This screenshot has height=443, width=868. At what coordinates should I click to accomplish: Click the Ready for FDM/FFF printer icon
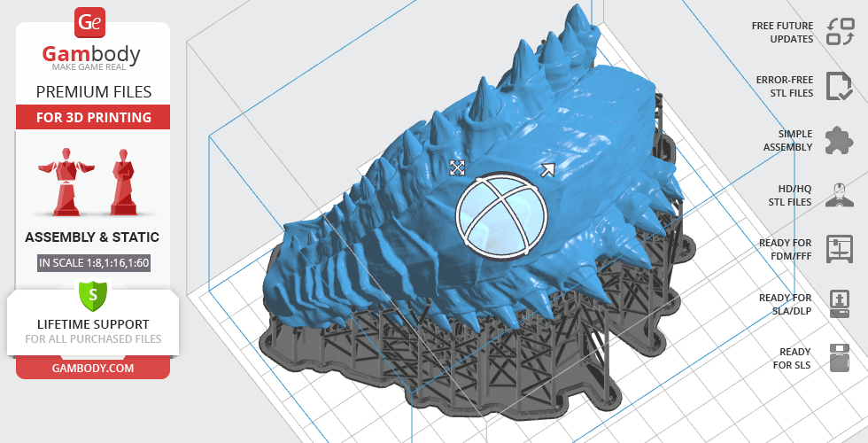click(x=839, y=249)
